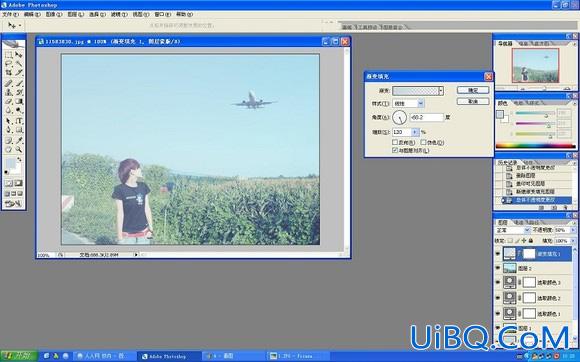Click the lock all icon in Layers panel
The width and height of the screenshot is (580, 362).
click(531, 241)
